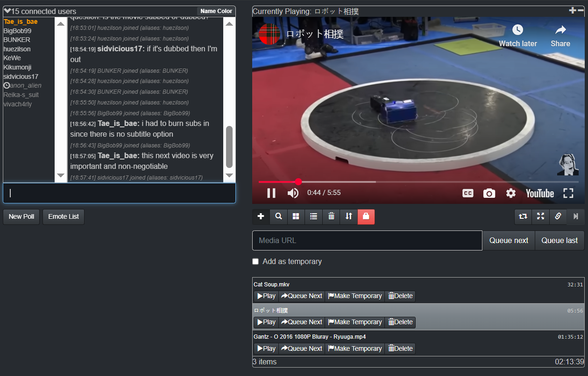Play Cat Soup.mkv from the playlist

pyautogui.click(x=266, y=296)
